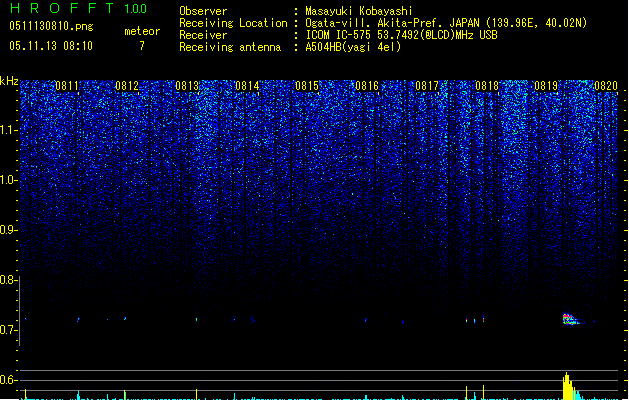Click the date stamp 05.11.13 08:10
The width and height of the screenshot is (629, 400).
[x=51, y=46]
